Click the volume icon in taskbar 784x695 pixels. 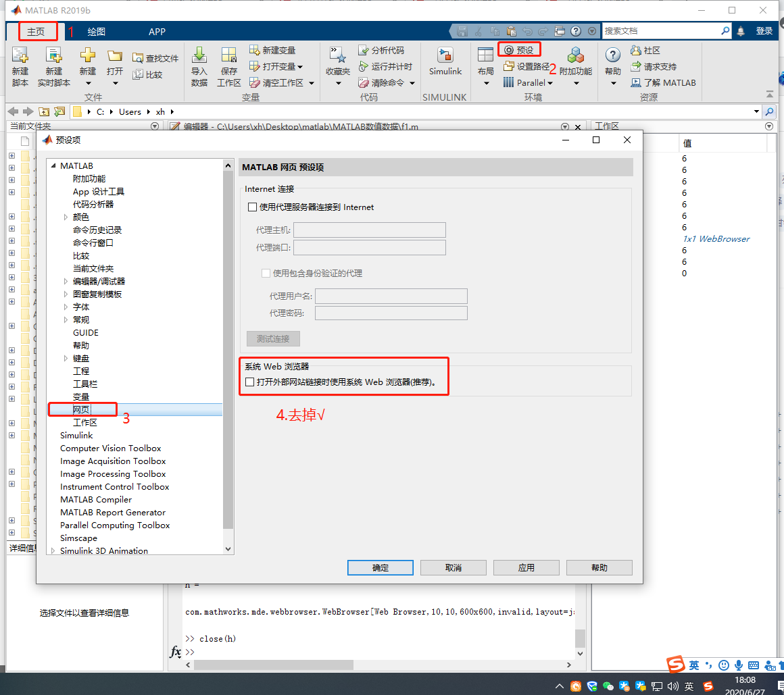tap(673, 686)
